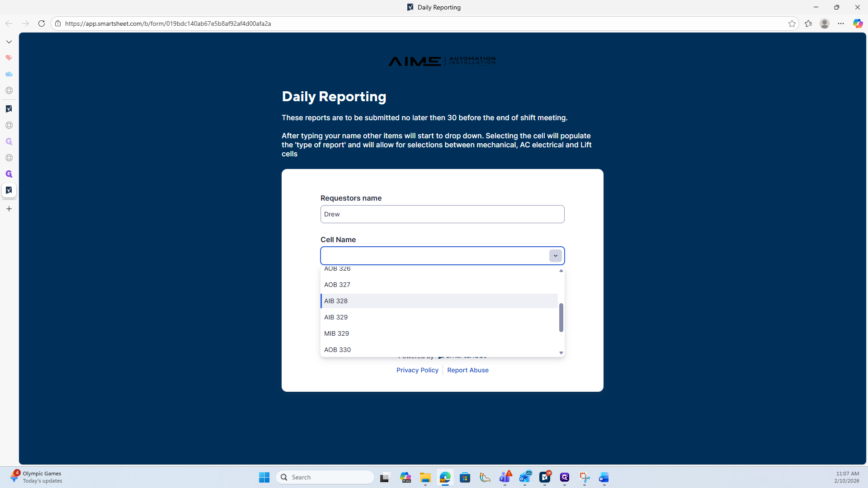Screen dimensions: 868x488
Task: Expand the vertical tabs chevron
Action: click(9, 42)
